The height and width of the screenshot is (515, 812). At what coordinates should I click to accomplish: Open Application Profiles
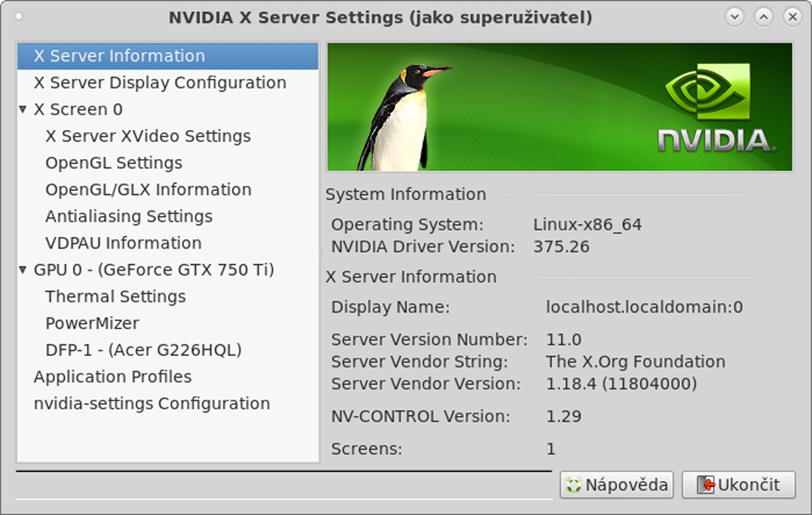point(168,377)
